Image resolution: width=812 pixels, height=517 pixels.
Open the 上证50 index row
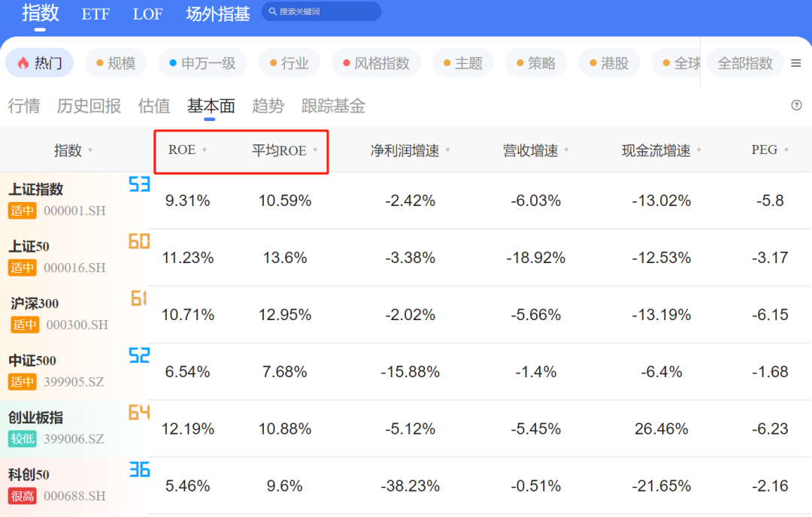(x=406, y=257)
